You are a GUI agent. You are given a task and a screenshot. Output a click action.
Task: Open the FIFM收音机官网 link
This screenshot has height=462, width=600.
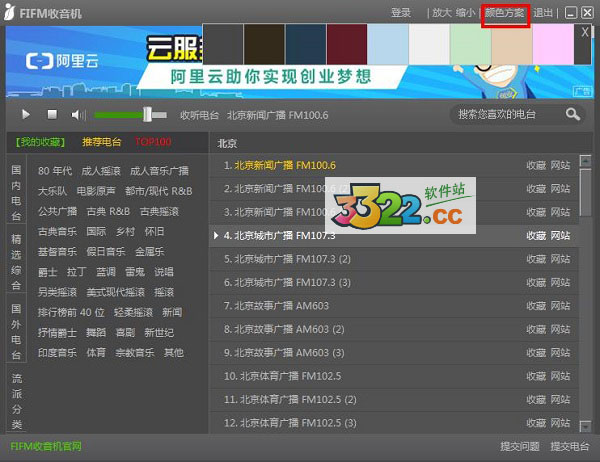point(46,446)
